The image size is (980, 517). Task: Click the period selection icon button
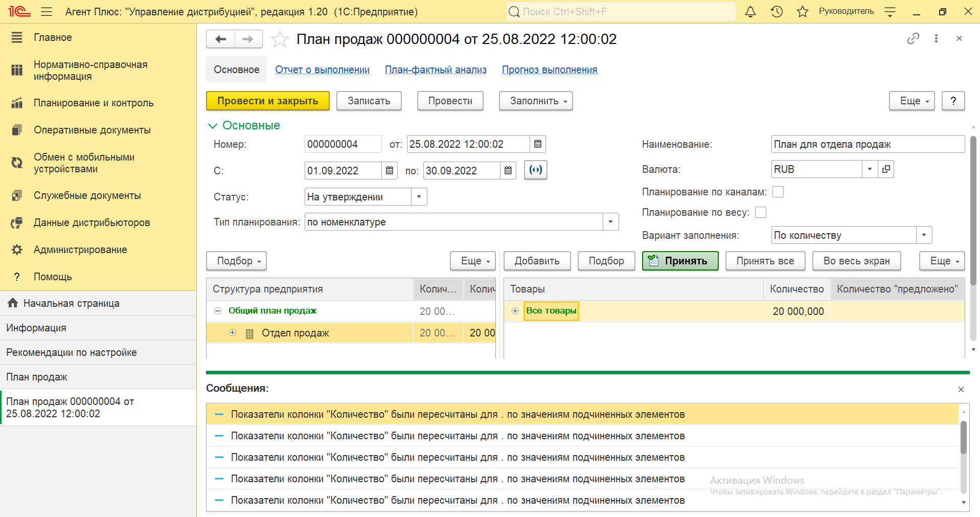[535, 170]
